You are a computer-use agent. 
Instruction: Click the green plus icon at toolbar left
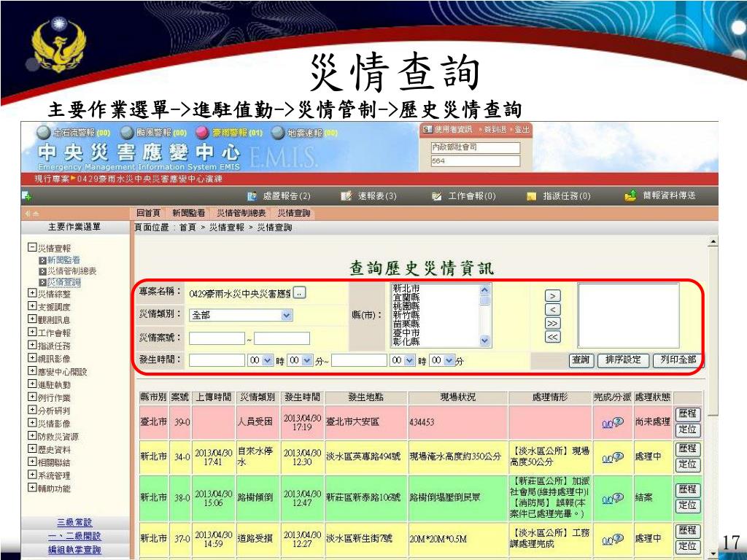(x=27, y=195)
